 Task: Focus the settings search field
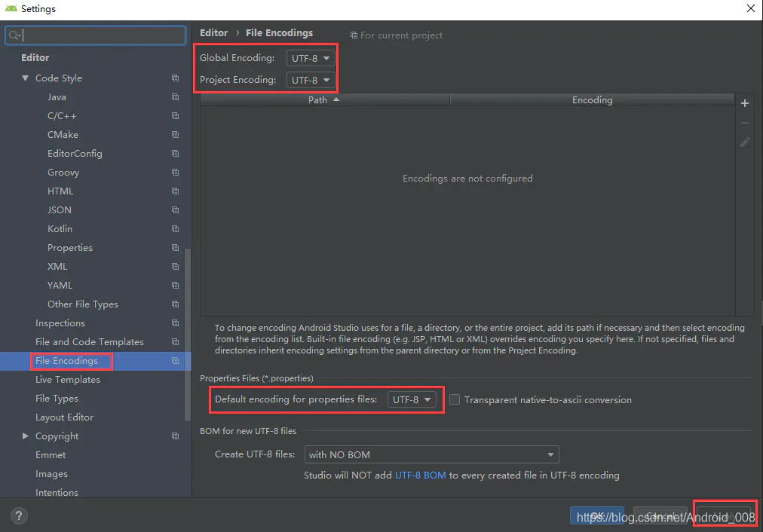point(95,35)
